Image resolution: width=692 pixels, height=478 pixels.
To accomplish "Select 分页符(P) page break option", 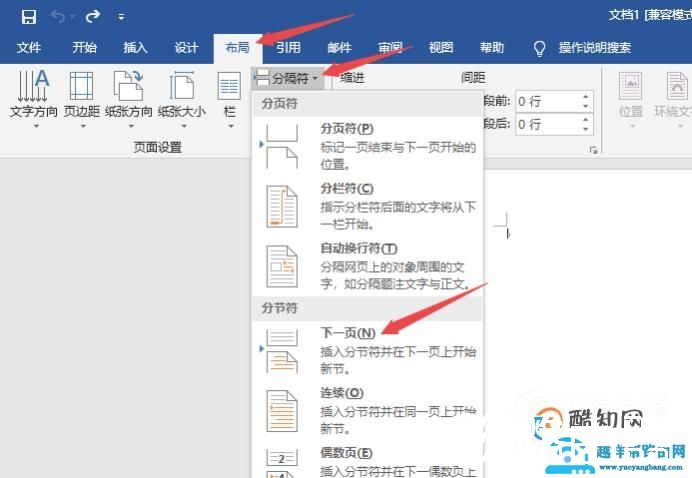I will pos(368,147).
